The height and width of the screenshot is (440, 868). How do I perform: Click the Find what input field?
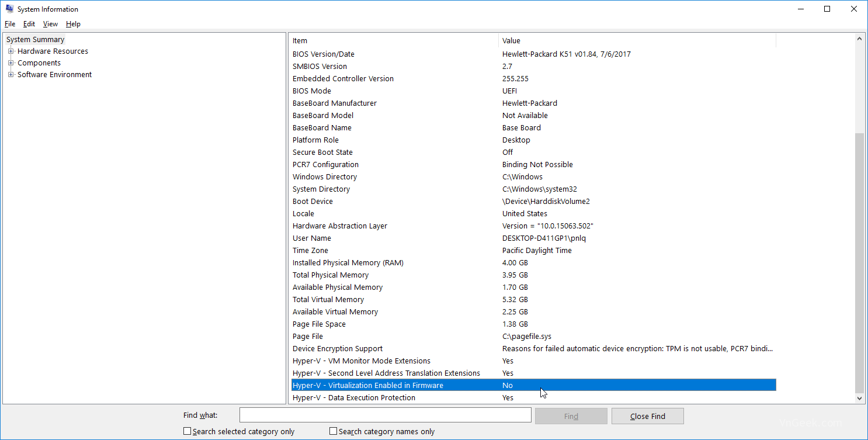pyautogui.click(x=386, y=415)
